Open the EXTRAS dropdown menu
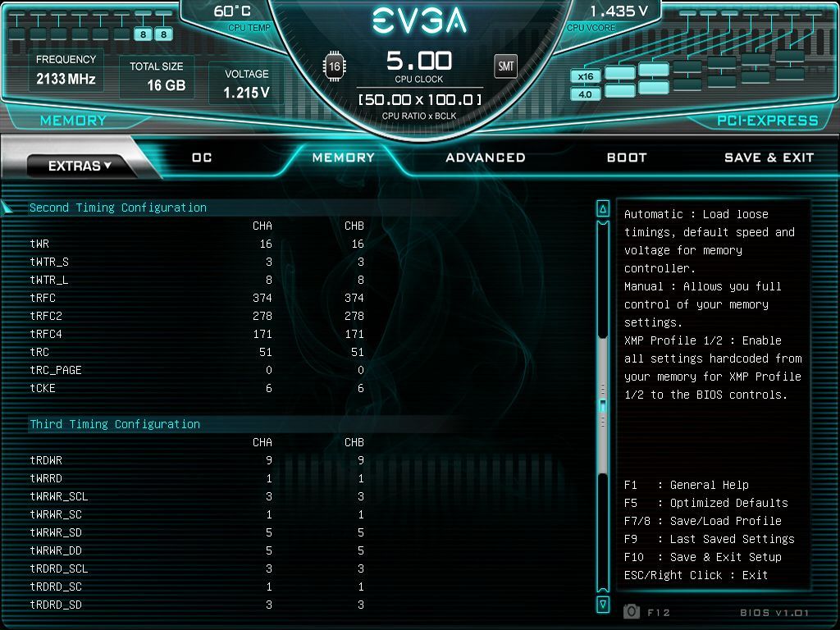Screen dimensions: 840x630 [80, 166]
